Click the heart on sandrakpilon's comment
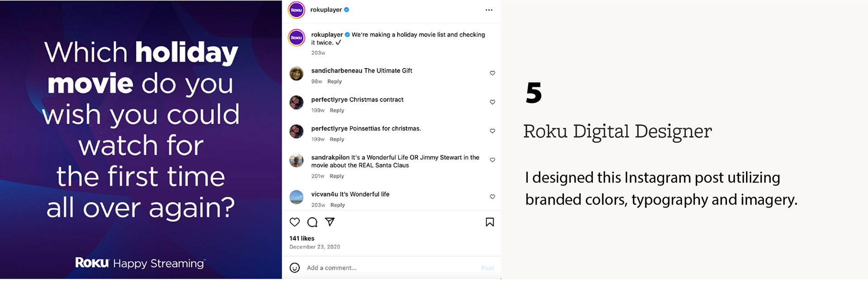The image size is (868, 281). 492,160
